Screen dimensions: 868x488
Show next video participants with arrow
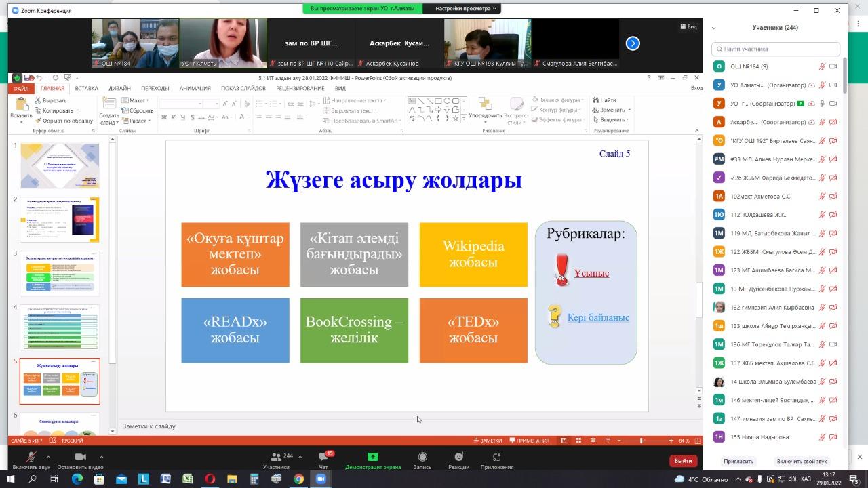pyautogui.click(x=633, y=43)
